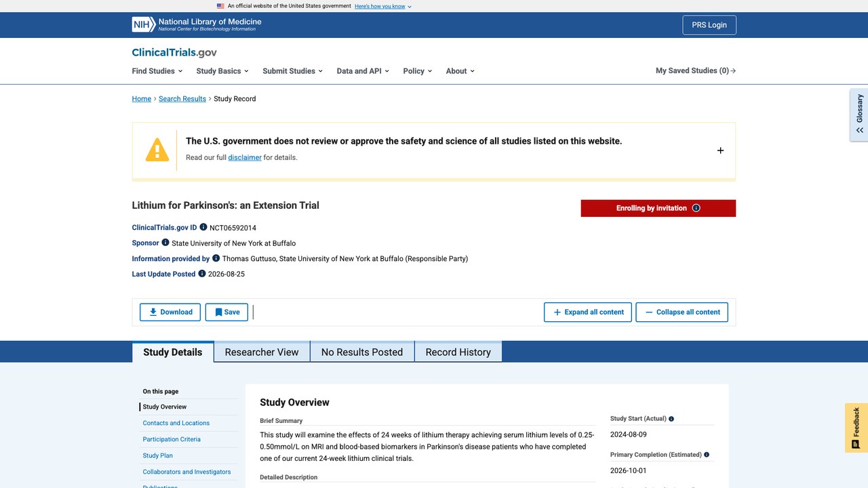
Task: Open the Feedback side tab
Action: 856,428
